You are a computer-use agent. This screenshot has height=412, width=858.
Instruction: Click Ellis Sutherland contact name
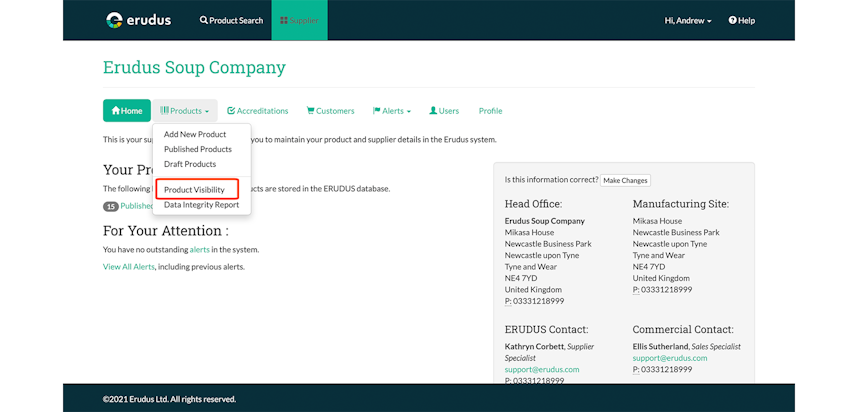(660, 346)
